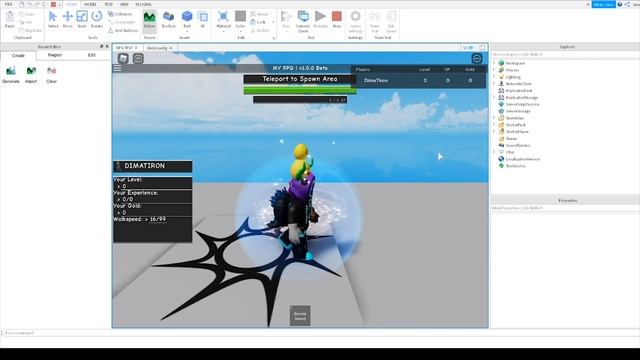
Task: Click the Lock tool in Edit group
Action: click(258, 22)
